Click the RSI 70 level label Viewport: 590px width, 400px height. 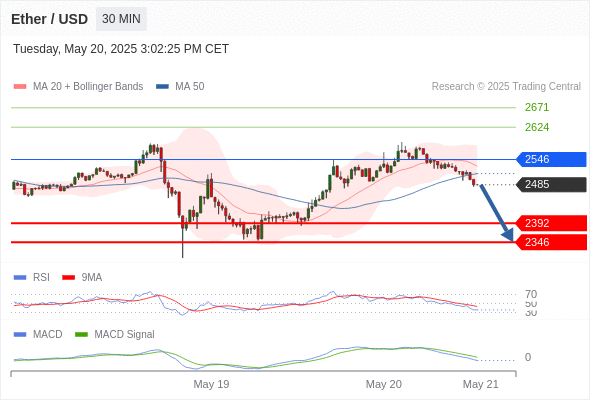[x=531, y=294]
